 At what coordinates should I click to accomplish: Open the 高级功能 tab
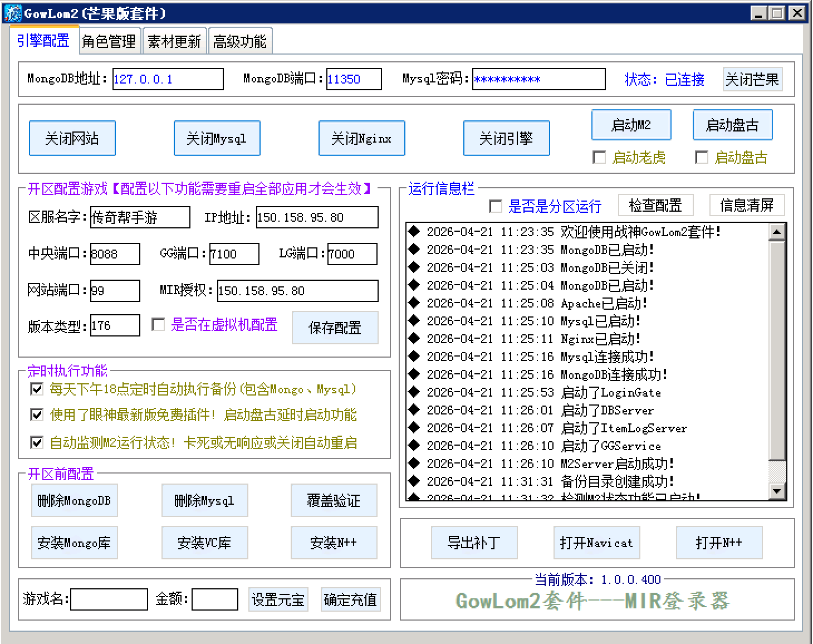pyautogui.click(x=240, y=40)
